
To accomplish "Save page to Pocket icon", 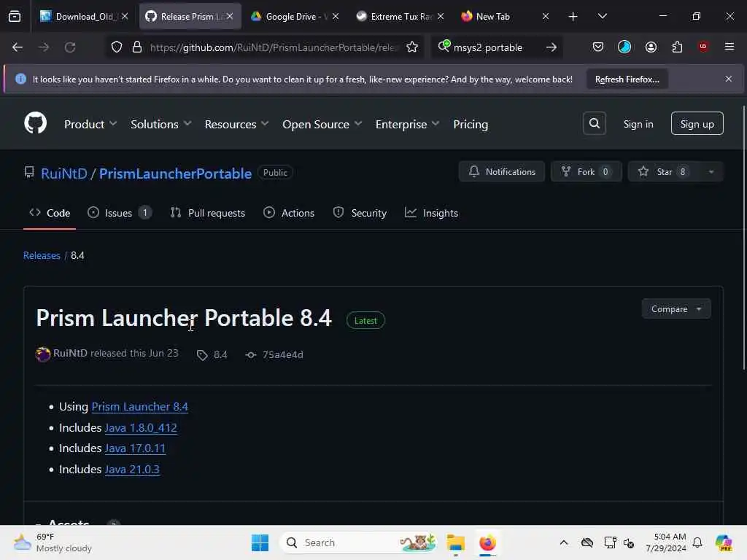I will pos(598,47).
